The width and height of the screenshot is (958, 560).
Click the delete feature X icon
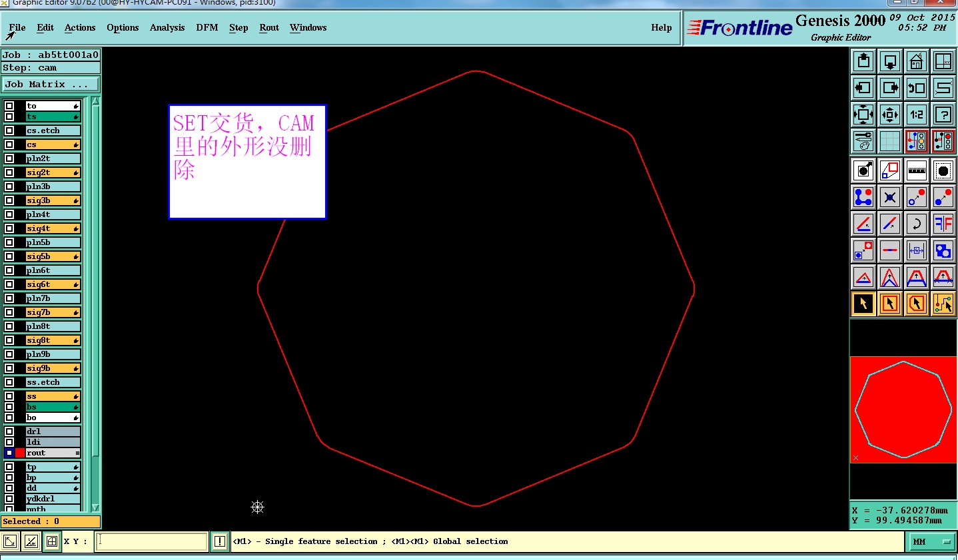click(890, 197)
